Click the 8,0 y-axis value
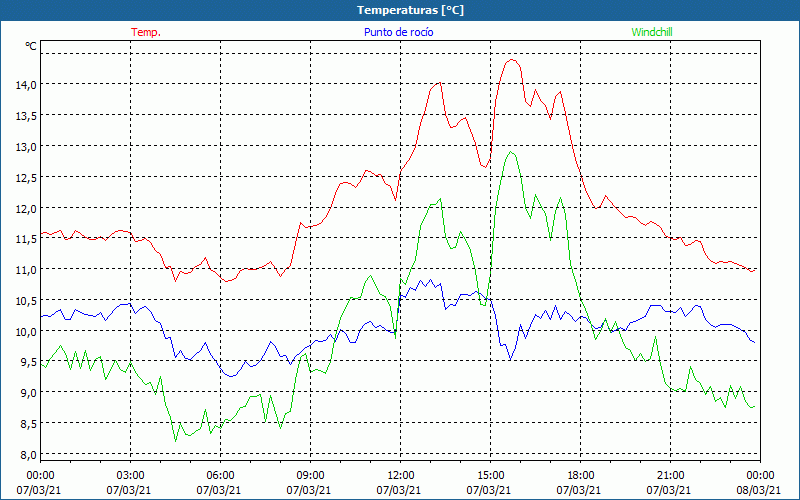The height and width of the screenshot is (500, 800). (28, 455)
